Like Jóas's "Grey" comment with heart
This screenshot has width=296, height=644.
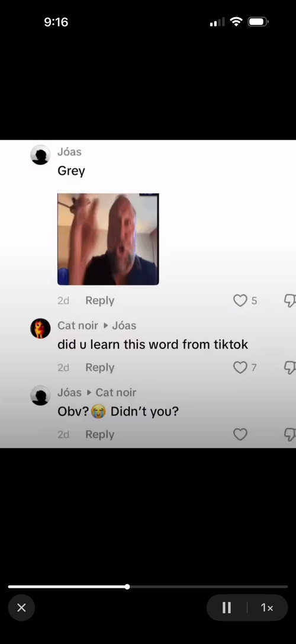(240, 300)
